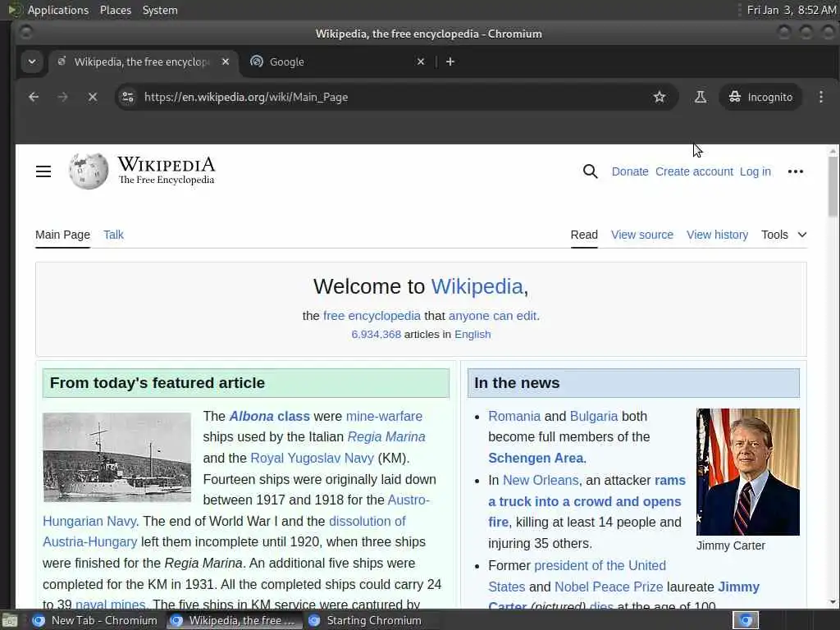This screenshot has height=630, width=840.
Task: Click the Incognito indicator button
Action: [x=760, y=97]
